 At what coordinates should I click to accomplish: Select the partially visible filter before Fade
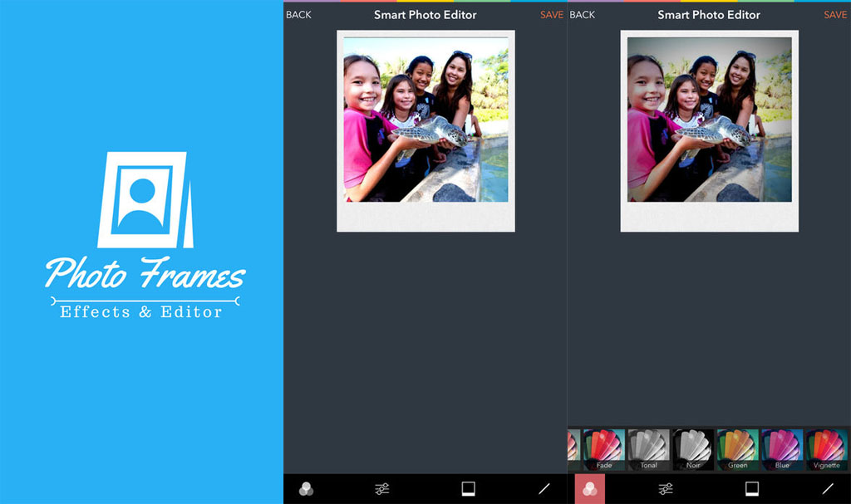(573, 449)
